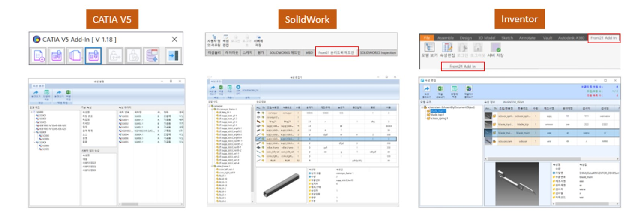Select the highlighted blade_main row in Inventor table
The height and width of the screenshot is (213, 644).
[551, 134]
